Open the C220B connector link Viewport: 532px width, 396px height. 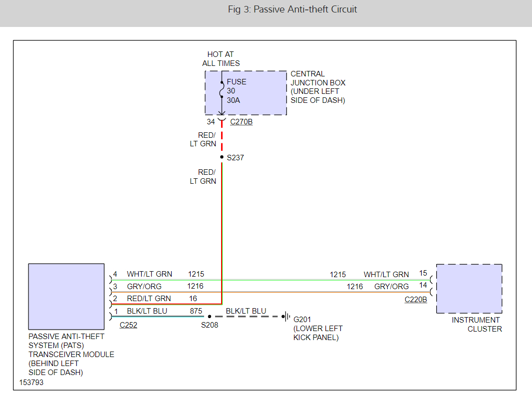click(416, 300)
